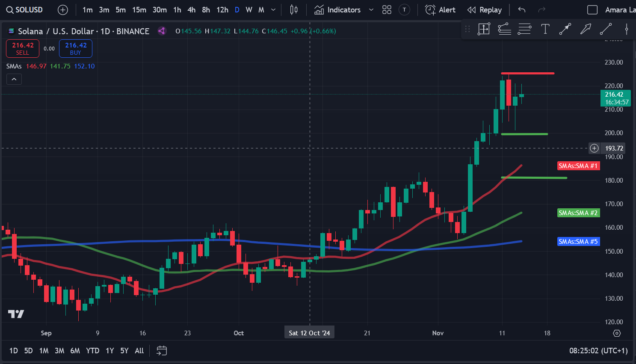
Task: Open the SOLUSD symbol search
Action: (x=25, y=10)
